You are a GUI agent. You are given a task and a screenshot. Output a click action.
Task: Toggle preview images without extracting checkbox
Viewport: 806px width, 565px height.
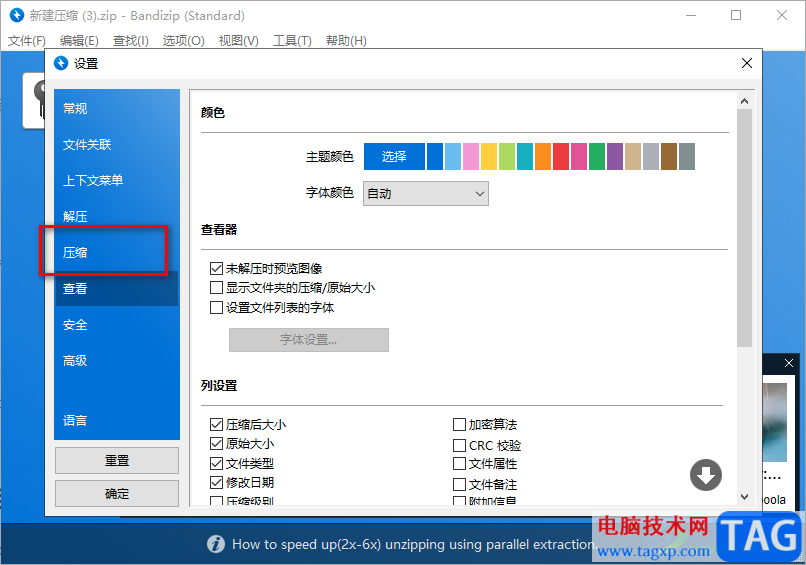[x=216, y=268]
